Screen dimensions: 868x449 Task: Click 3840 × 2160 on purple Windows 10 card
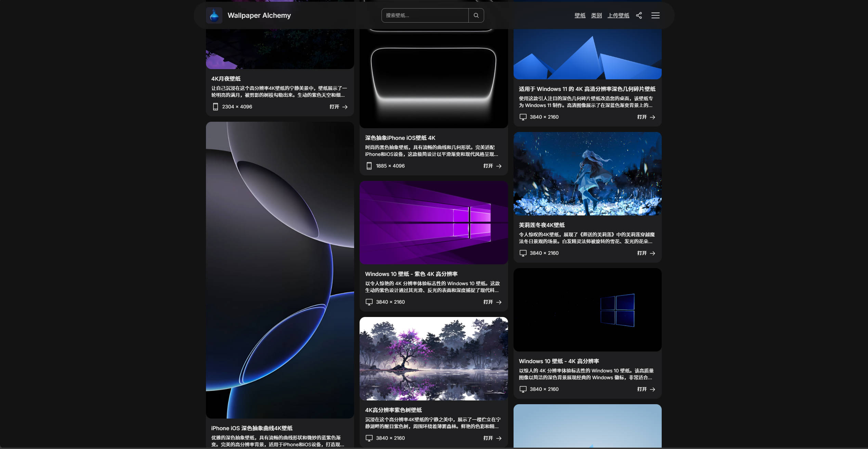[x=390, y=302]
